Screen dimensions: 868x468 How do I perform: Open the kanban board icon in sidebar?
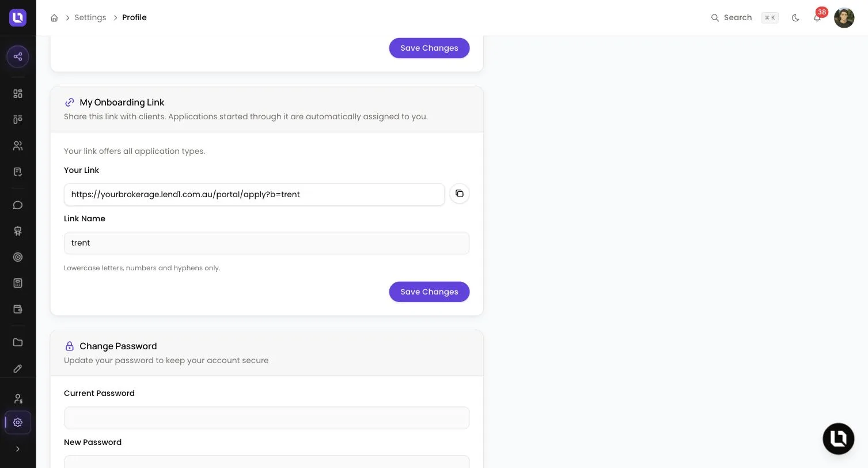pyautogui.click(x=18, y=119)
